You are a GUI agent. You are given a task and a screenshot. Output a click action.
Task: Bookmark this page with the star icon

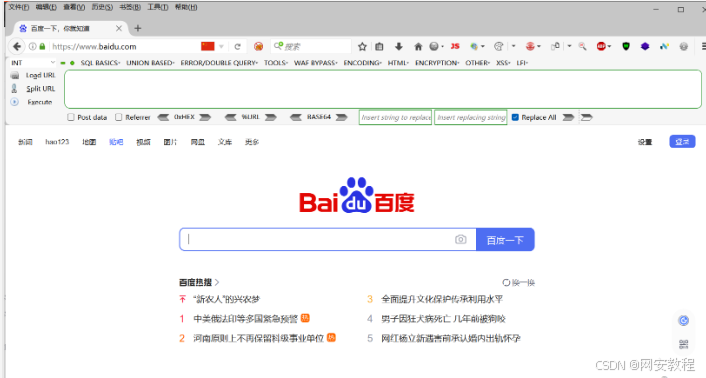tap(362, 46)
